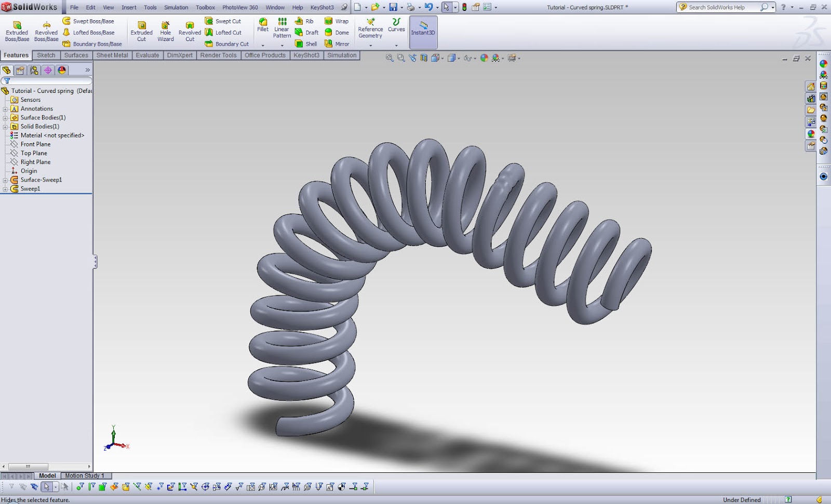Screen dimensions: 831x504
Task: Apply the Shell feature
Action: 306,44
